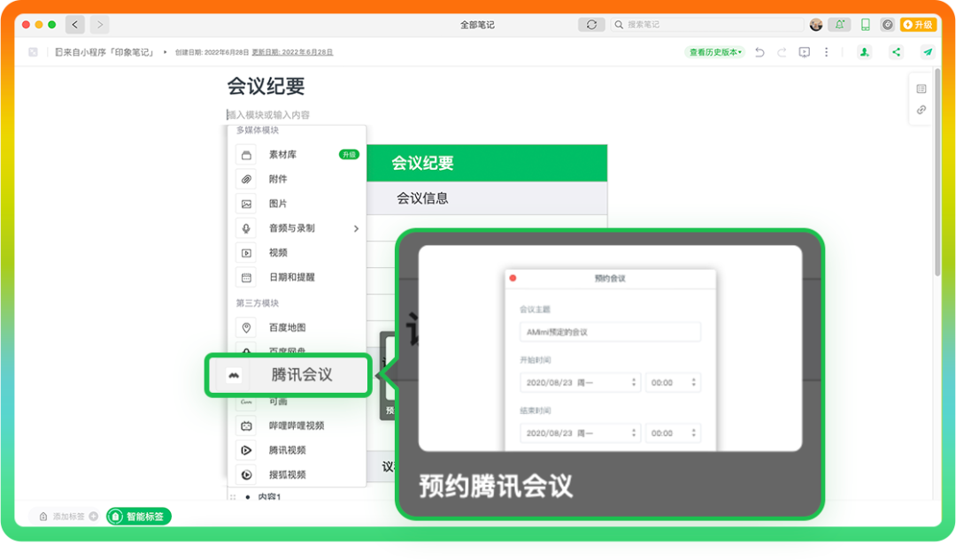Image resolution: width=956 pixels, height=560 pixels.
Task: Click the 预约腾讯会议 preview thumbnail
Action: (610, 349)
